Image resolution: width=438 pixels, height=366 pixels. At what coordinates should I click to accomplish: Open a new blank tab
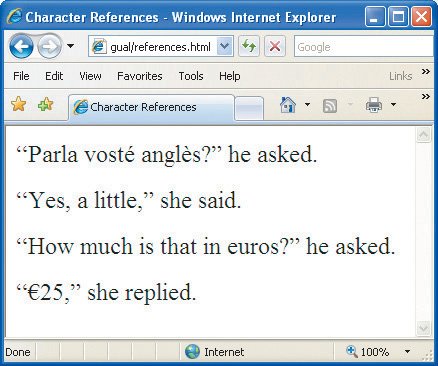click(249, 108)
